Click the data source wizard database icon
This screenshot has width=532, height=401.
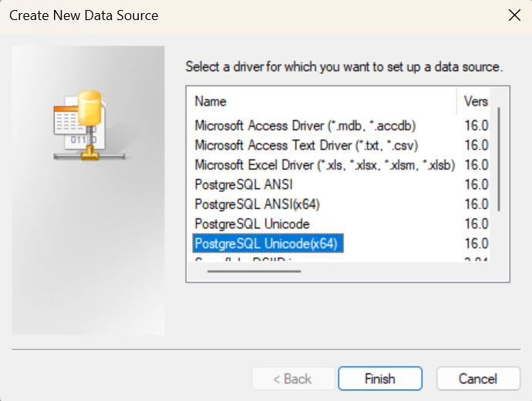[x=89, y=125]
